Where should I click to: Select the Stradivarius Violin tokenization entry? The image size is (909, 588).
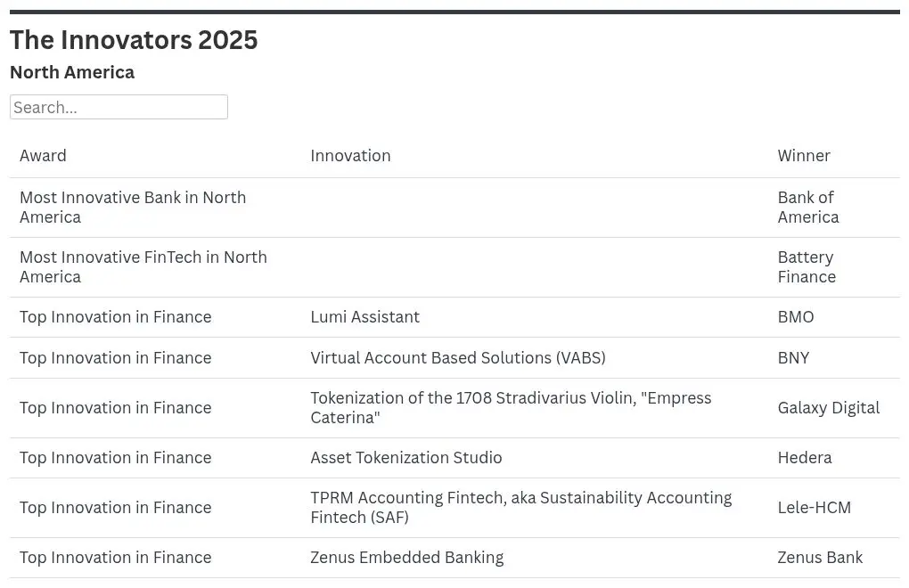click(x=511, y=408)
